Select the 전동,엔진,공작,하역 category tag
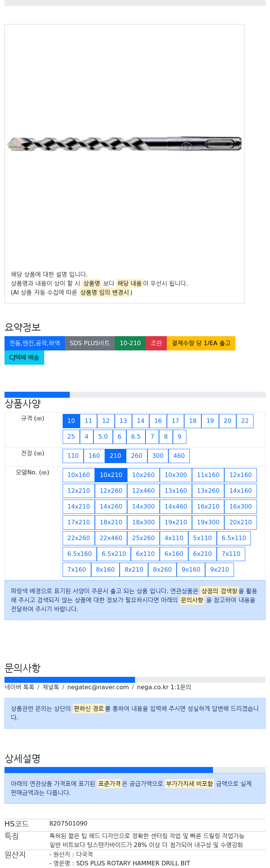The width and height of the screenshot is (270, 868). (34, 343)
